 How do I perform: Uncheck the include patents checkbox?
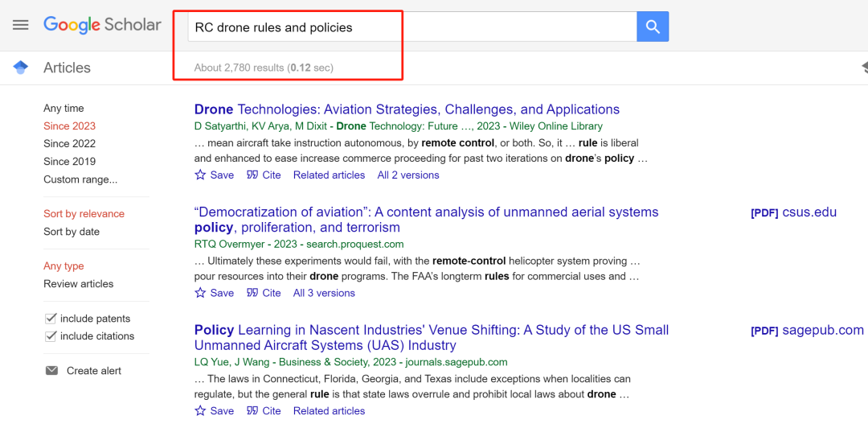point(51,319)
